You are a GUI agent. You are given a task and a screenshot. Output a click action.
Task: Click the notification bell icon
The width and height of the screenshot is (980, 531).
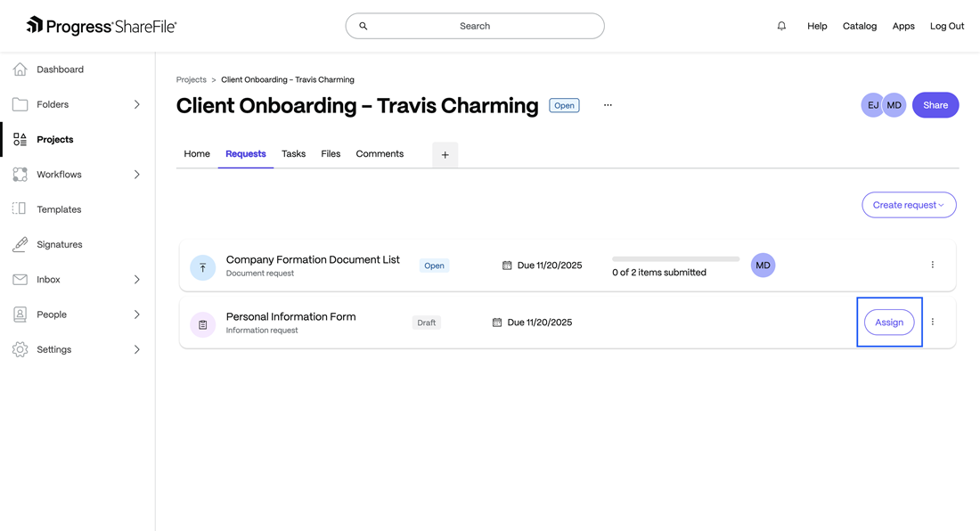[x=781, y=26]
